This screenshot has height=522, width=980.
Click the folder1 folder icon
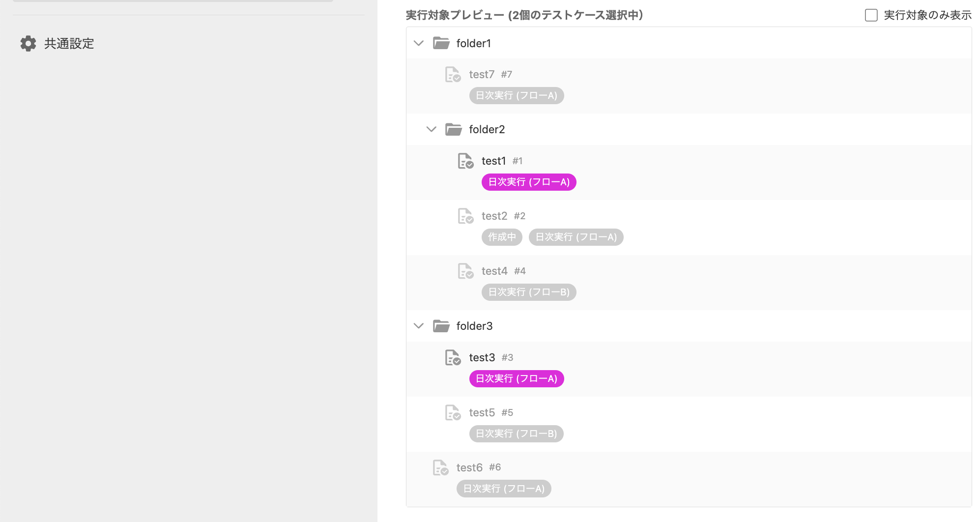click(x=441, y=43)
